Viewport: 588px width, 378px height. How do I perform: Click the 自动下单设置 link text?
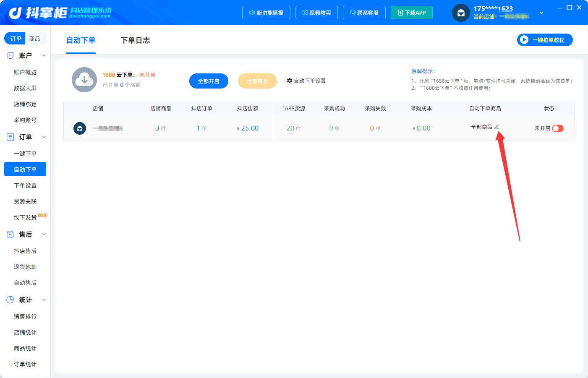[x=310, y=81]
